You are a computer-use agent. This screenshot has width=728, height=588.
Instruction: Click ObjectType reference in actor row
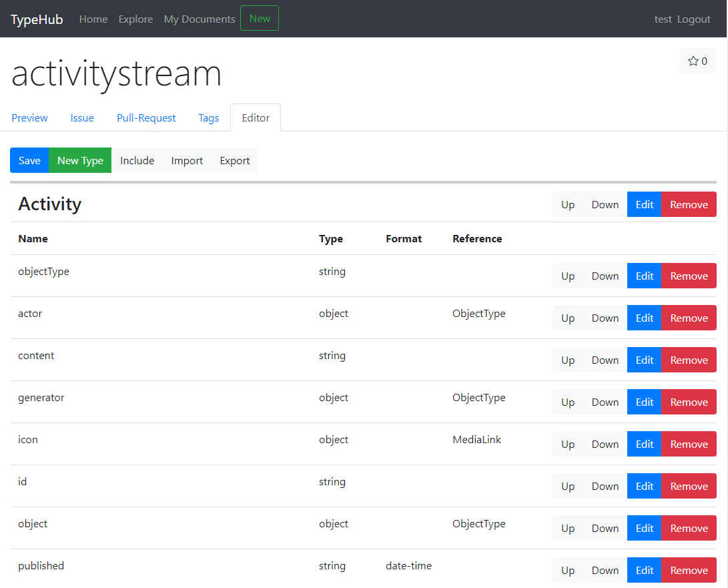478,314
